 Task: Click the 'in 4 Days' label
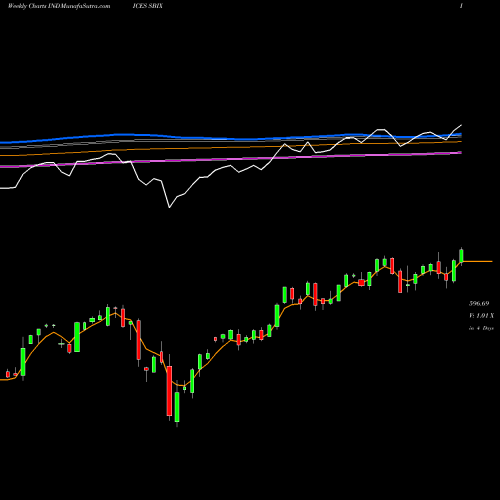point(481,328)
